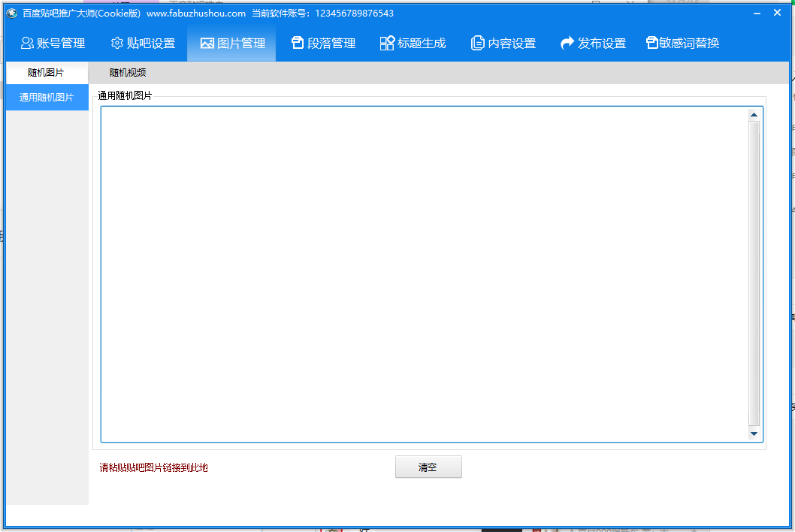Click the scrollbar up arrow

pyautogui.click(x=754, y=115)
